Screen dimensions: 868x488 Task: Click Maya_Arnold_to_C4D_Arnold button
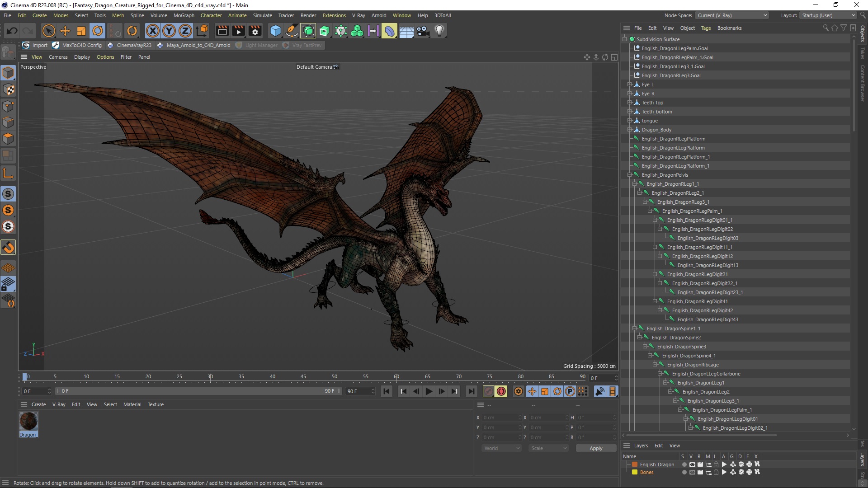pos(194,45)
